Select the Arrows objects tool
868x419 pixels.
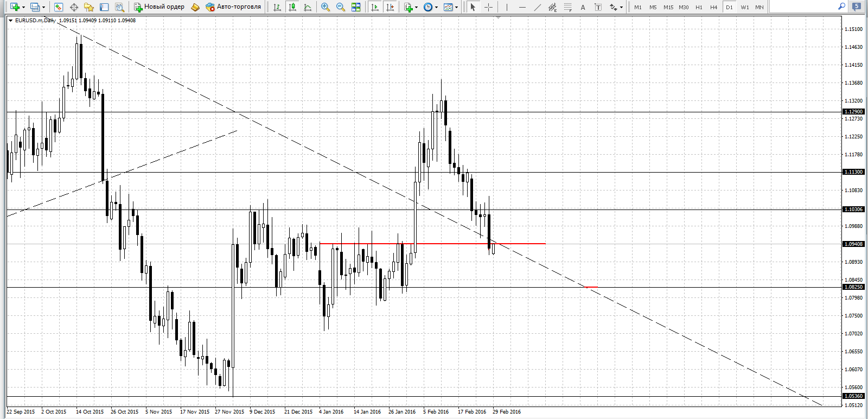pos(613,7)
